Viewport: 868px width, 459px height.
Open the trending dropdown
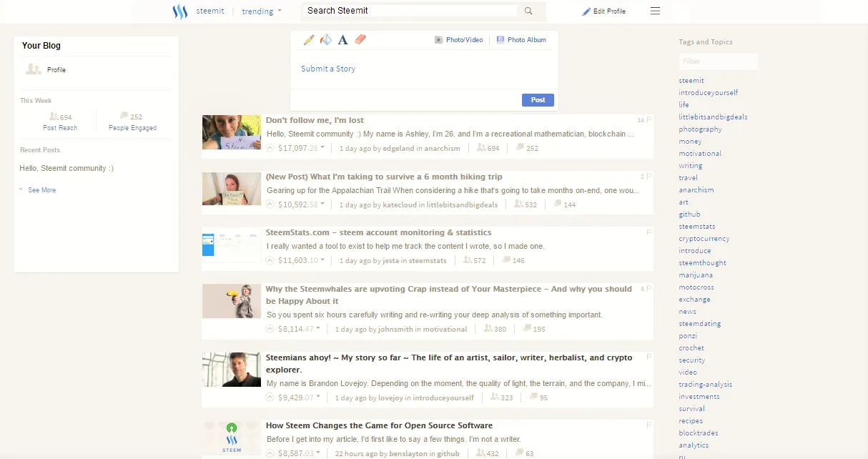[262, 11]
